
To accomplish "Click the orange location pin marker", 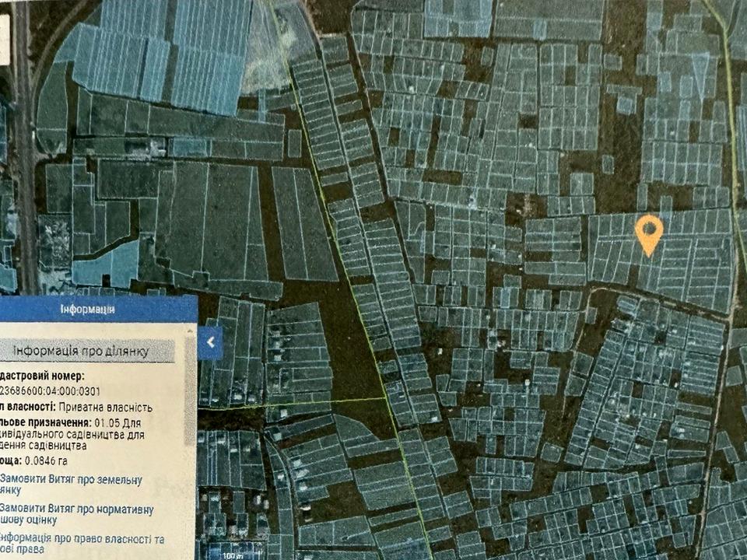I will 648,232.
